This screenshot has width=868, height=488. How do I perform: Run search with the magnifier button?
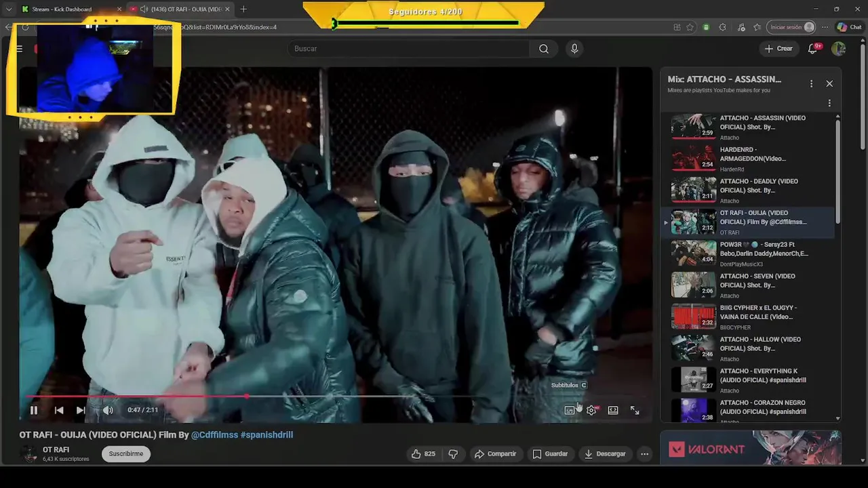(544, 49)
